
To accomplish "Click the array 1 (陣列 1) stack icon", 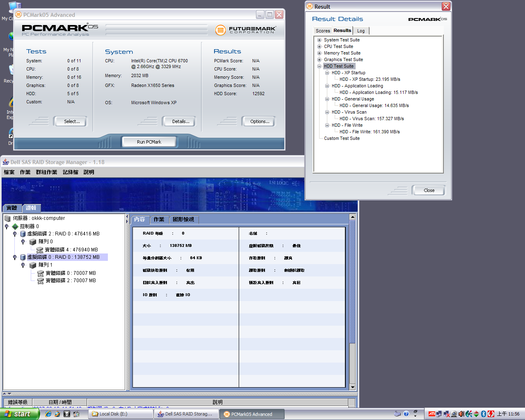I will point(33,265).
